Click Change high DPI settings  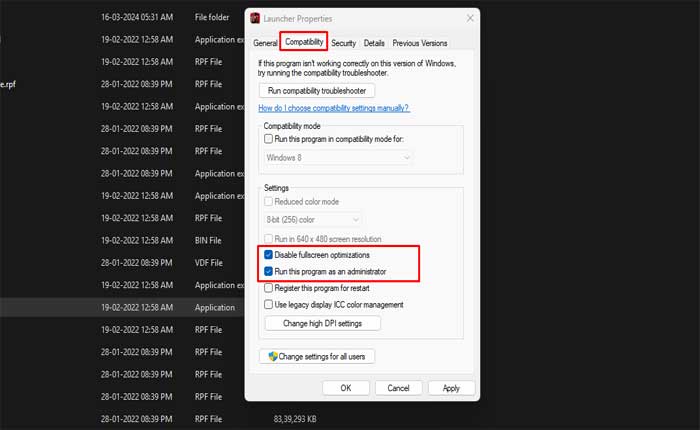tap(322, 323)
